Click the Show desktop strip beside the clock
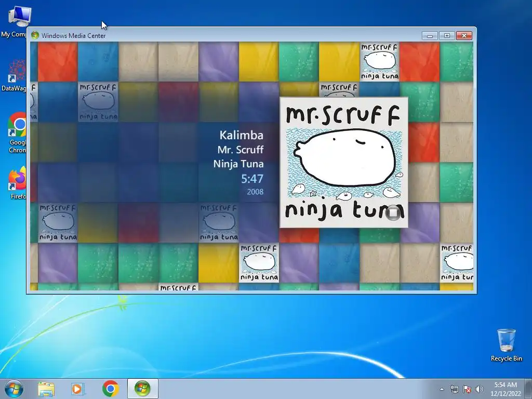This screenshot has height=399, width=532. (528, 389)
